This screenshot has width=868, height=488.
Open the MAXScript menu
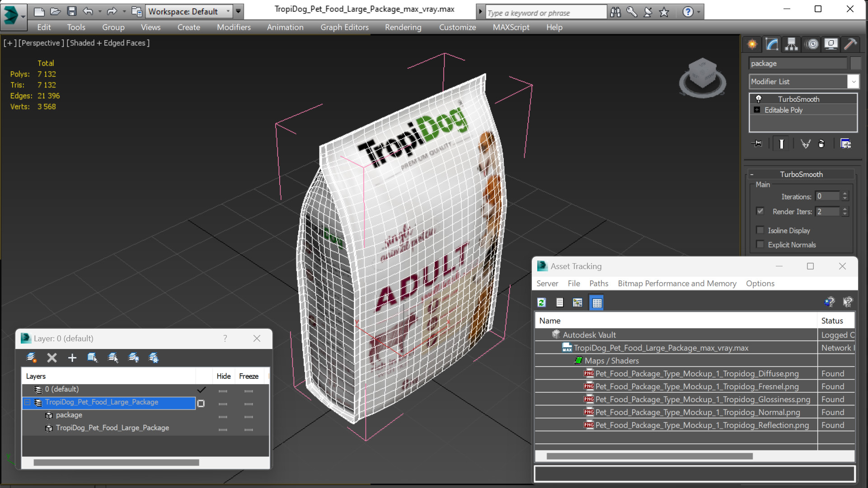pos(511,27)
